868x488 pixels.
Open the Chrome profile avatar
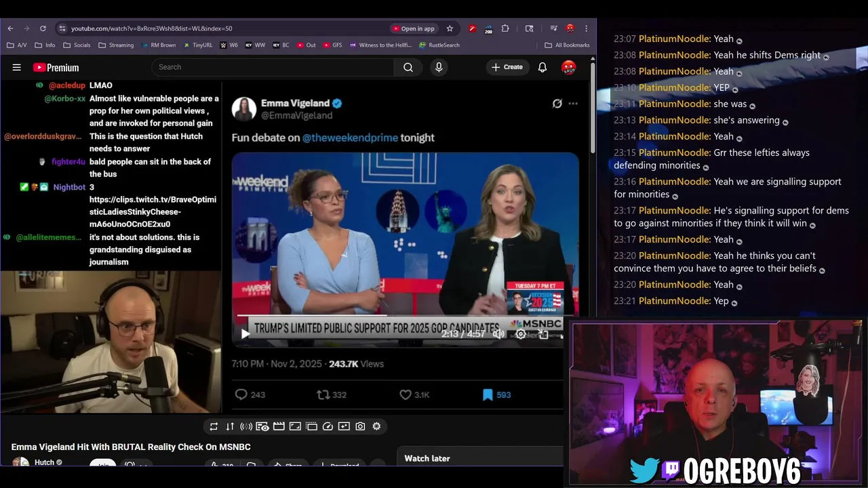[570, 28]
